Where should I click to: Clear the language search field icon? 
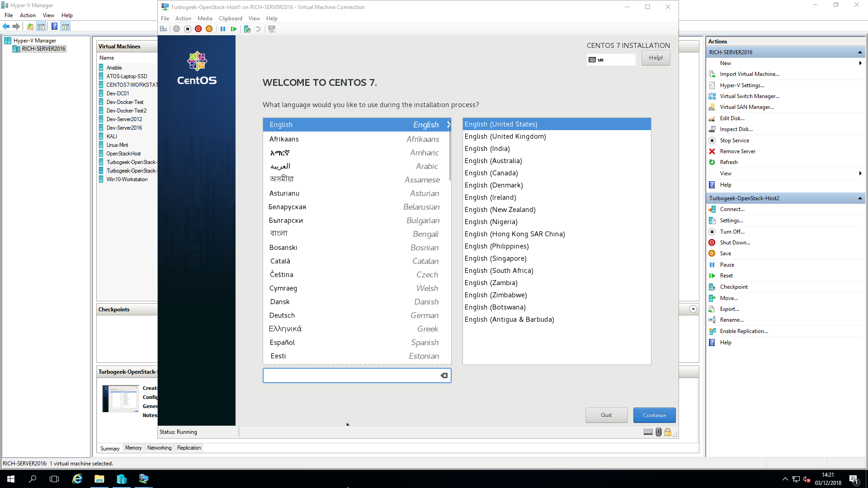tap(444, 375)
